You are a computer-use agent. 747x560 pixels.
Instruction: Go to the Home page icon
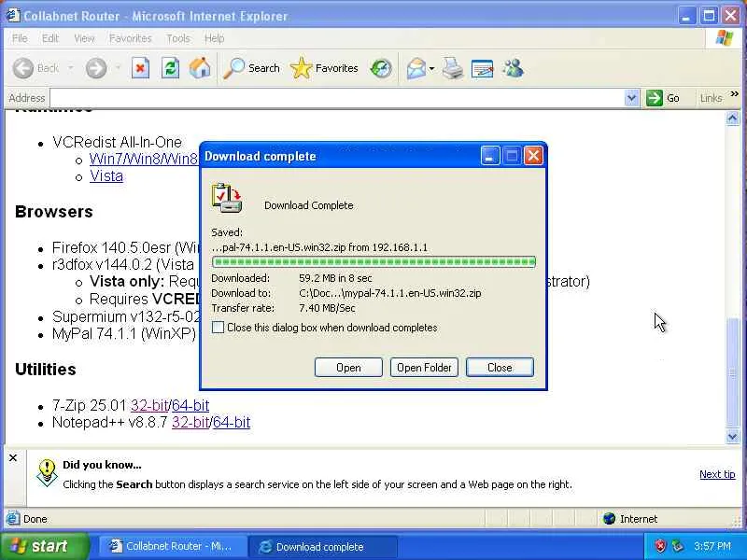pos(200,68)
